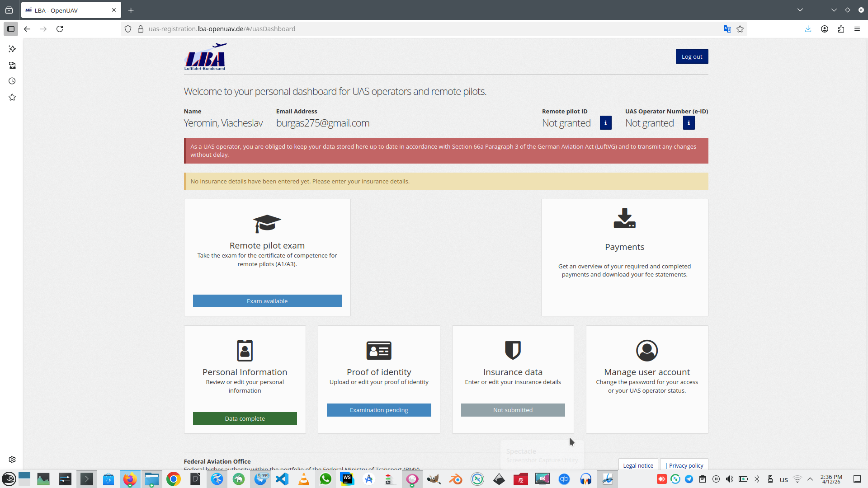Open the Firefox application hamburger menu

[x=857, y=29]
